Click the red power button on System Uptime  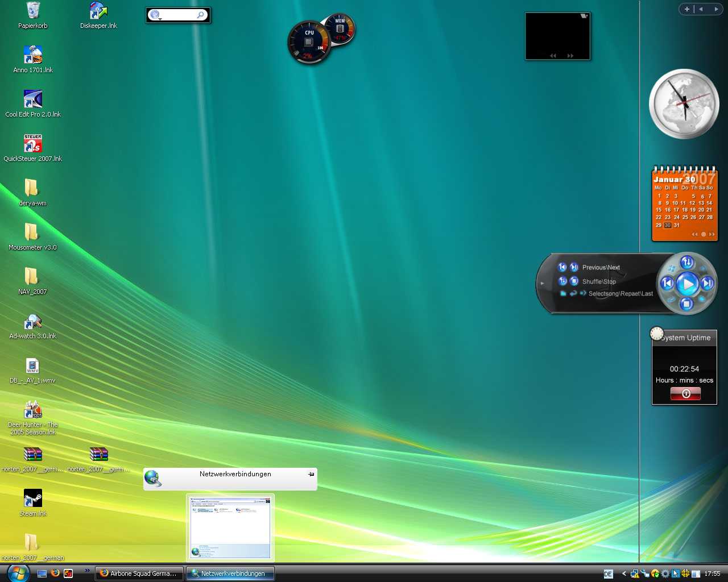pos(685,393)
